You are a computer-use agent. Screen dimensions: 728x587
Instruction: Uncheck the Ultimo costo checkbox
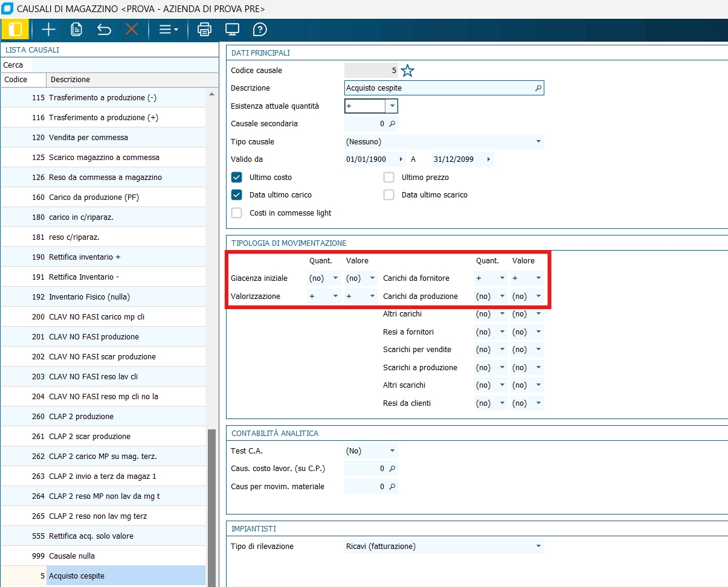(x=237, y=178)
